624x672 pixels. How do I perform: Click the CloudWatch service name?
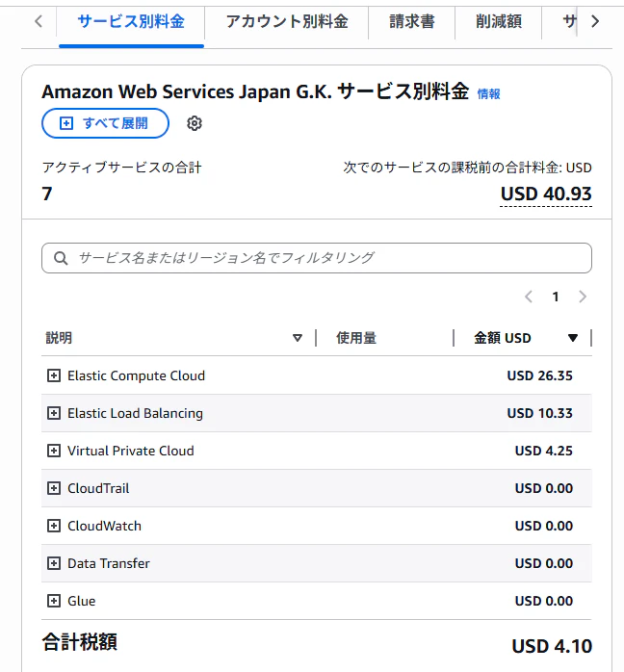click(x=104, y=526)
